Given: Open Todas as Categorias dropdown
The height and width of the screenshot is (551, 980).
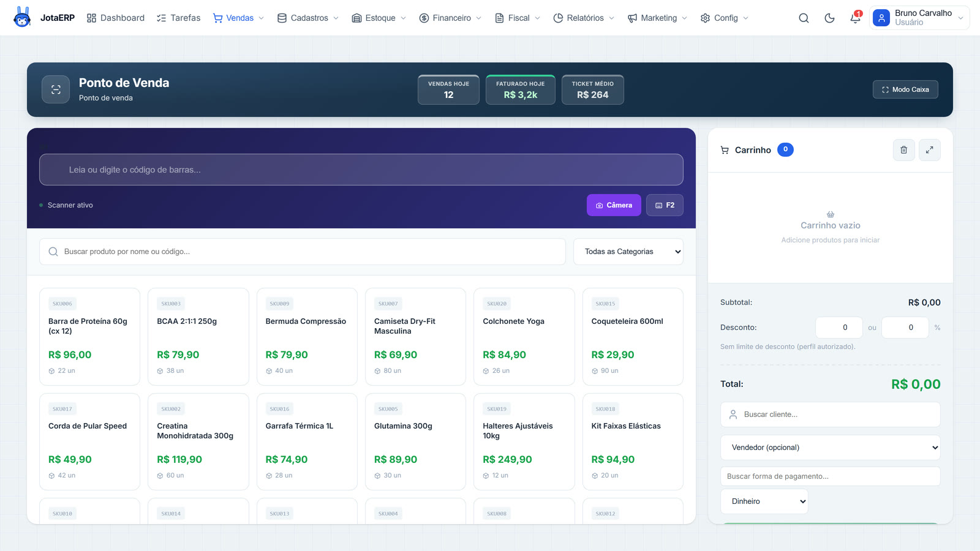Looking at the screenshot, I should (x=628, y=252).
